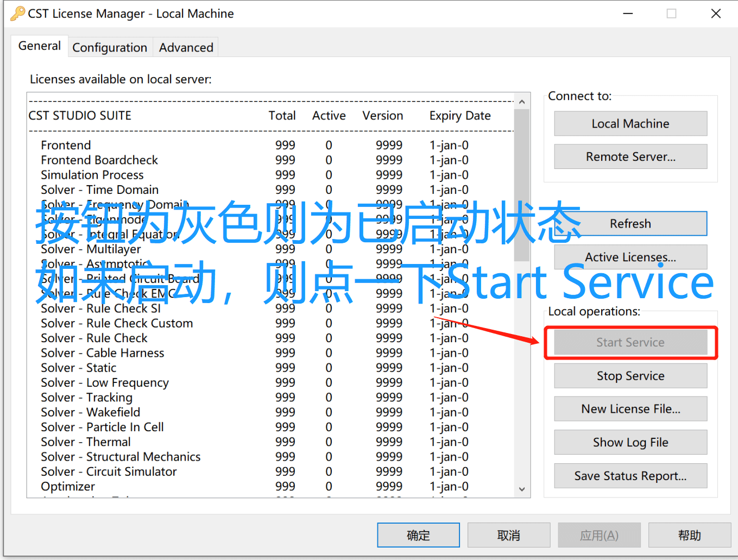Switch to the Configuration tab

click(x=110, y=47)
